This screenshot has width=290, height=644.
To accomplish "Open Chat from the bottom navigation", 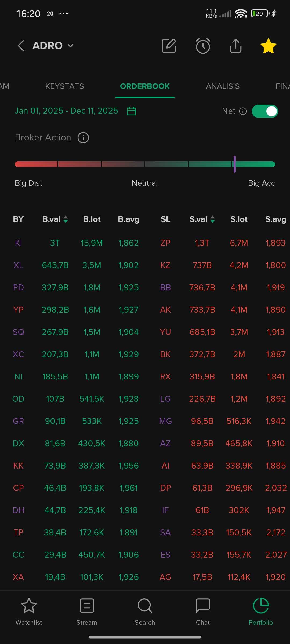I will [x=203, y=610].
